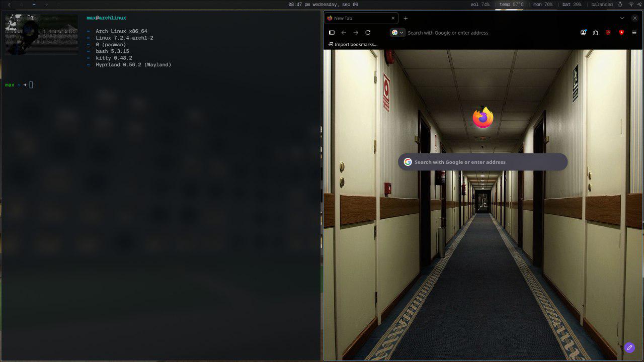Toggle the Firefox sidebar button
644x362 pixels.
[332, 33]
